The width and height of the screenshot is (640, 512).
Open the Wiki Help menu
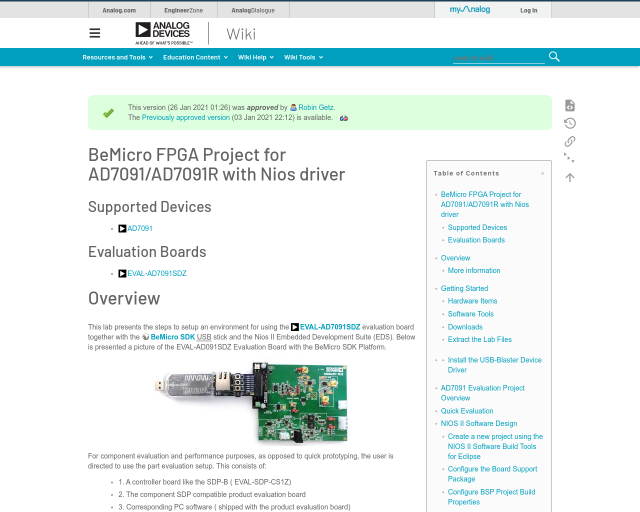pos(255,57)
